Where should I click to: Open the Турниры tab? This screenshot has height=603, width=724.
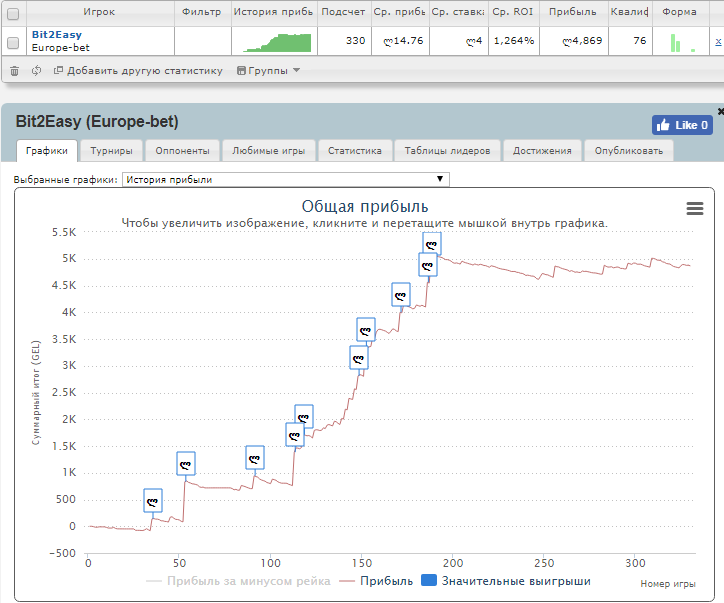(x=111, y=151)
